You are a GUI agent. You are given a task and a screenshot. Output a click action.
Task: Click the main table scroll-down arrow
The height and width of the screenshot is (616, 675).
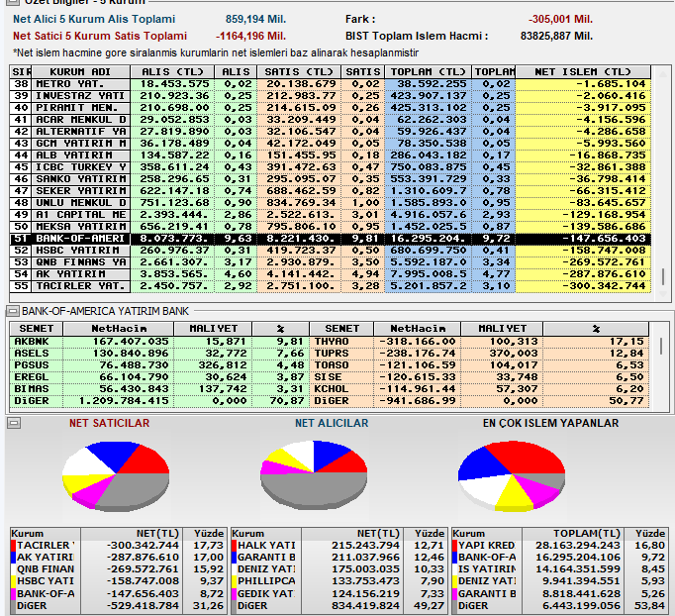coord(663,294)
